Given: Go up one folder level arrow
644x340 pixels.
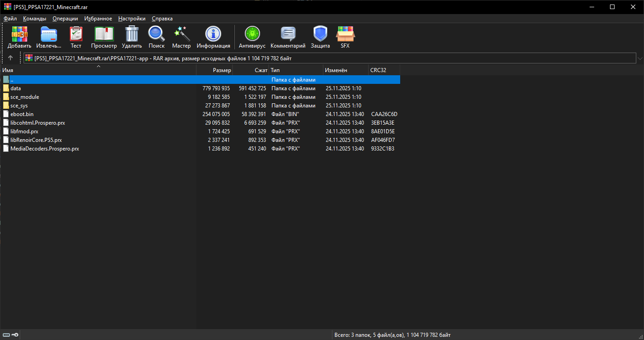Looking at the screenshot, I should (10, 58).
